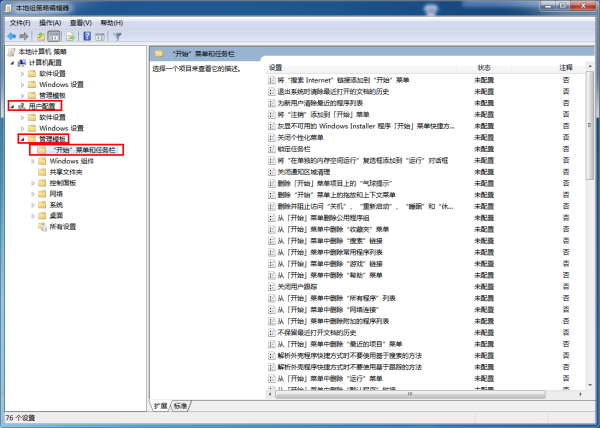Screen dimensions: 600x428
Task: Collapse the 用户配置 node arrow
Action: coord(13,106)
